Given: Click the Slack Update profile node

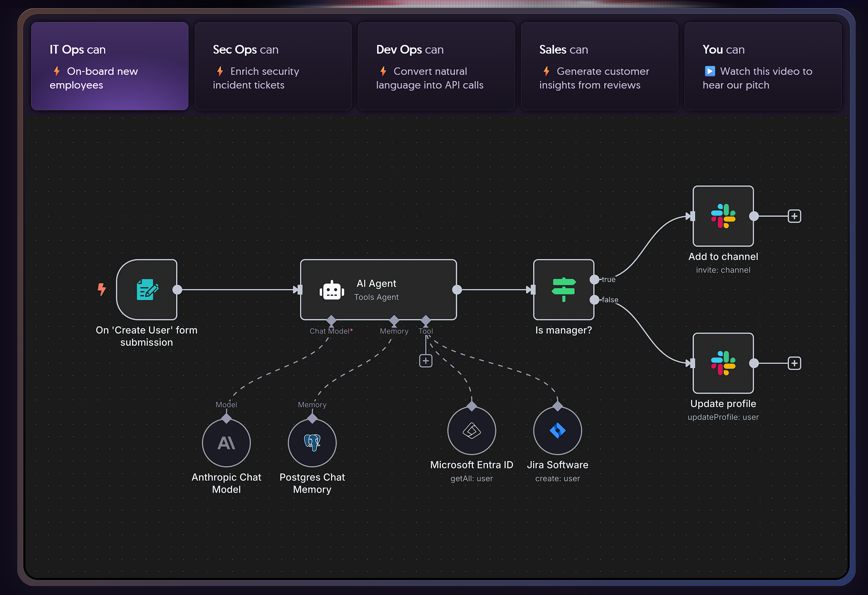Looking at the screenshot, I should [723, 363].
